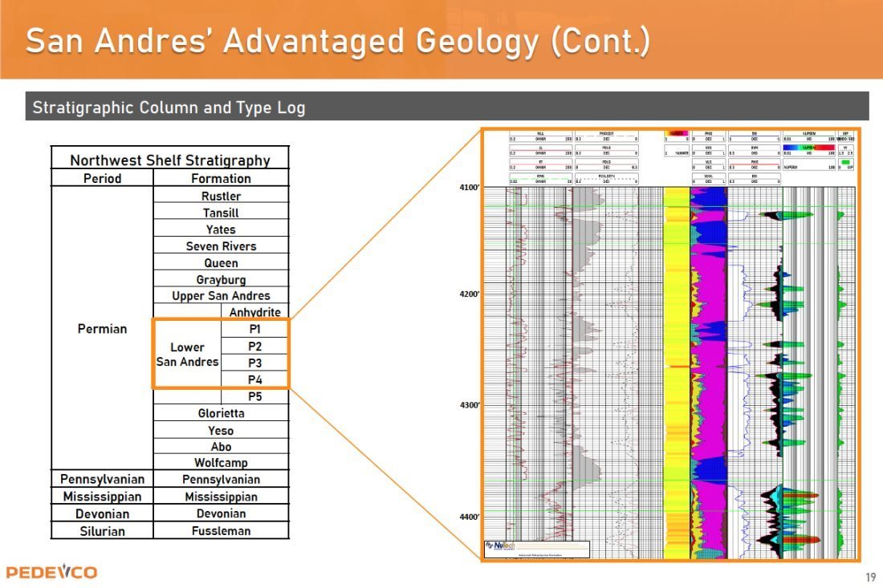Click the Lower San Andres cell
The width and height of the screenshot is (883, 588).
187,355
